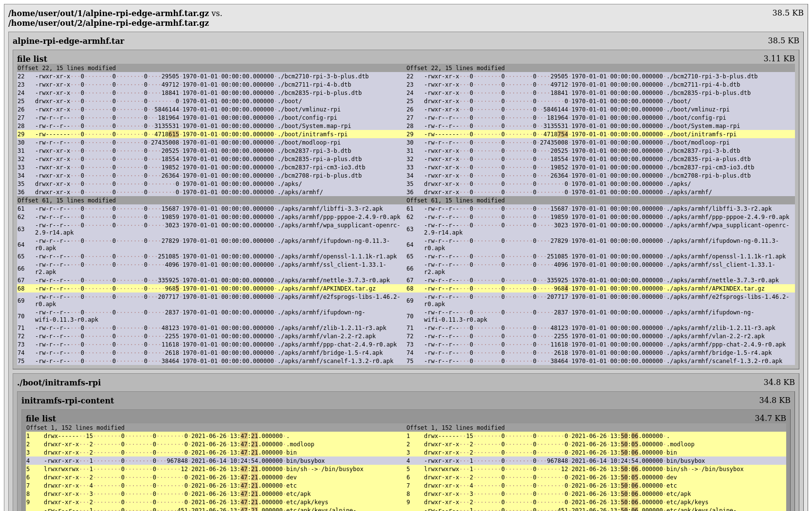Click right 'Offset 61, 15 lines modified' hunk header
Image resolution: width=812 pixels, height=511 pixels.
pyautogui.click(x=455, y=201)
